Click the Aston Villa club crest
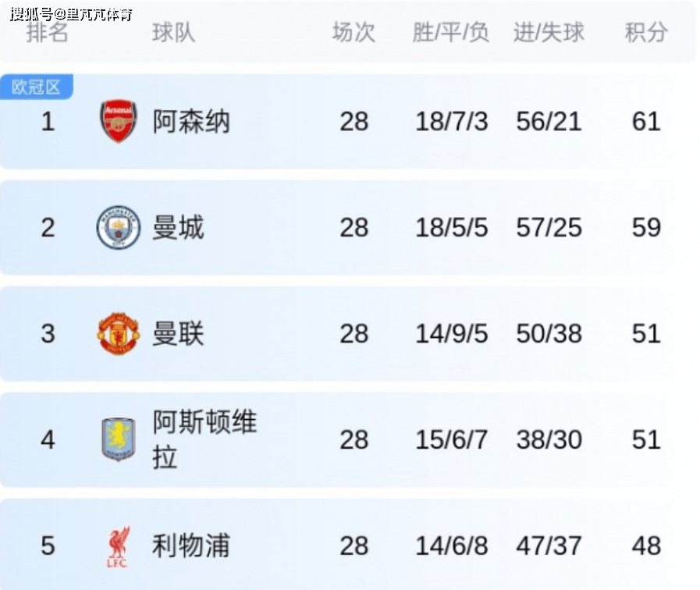The width and height of the screenshot is (700, 590). pyautogui.click(x=119, y=439)
